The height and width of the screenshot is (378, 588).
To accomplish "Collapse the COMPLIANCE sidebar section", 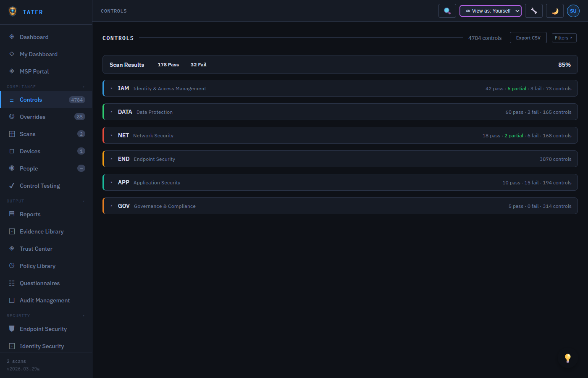I will click(84, 87).
